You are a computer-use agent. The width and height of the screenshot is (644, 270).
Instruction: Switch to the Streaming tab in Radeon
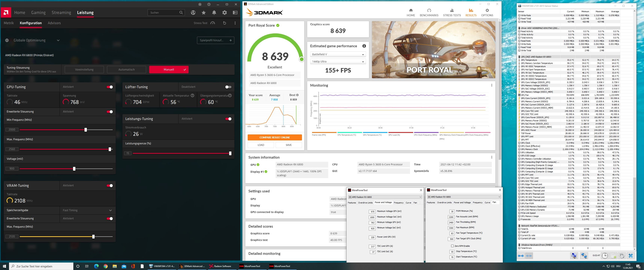tap(61, 13)
